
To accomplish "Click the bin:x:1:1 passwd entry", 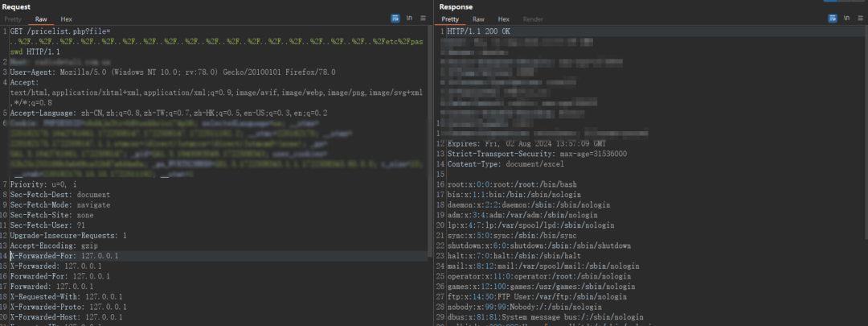I will (x=513, y=195).
